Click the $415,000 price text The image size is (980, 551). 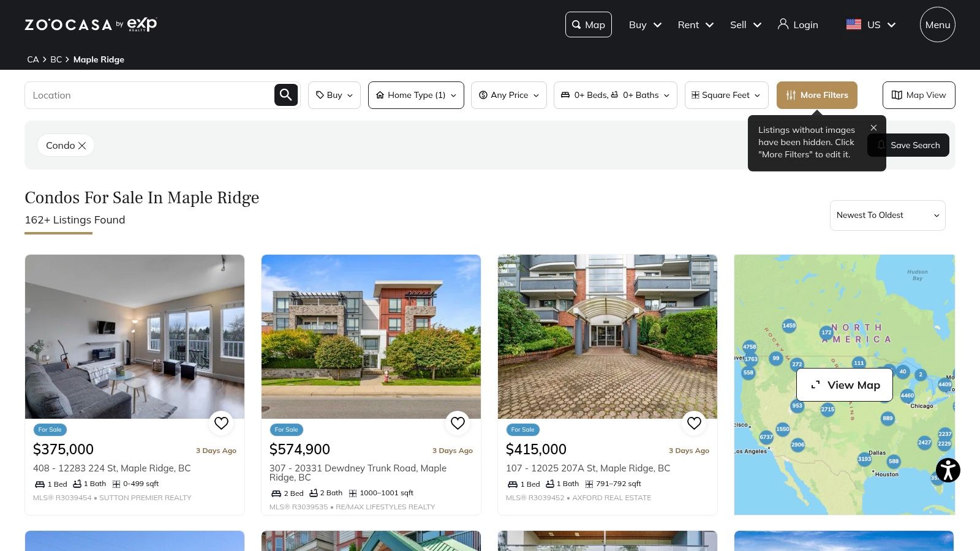(x=536, y=449)
